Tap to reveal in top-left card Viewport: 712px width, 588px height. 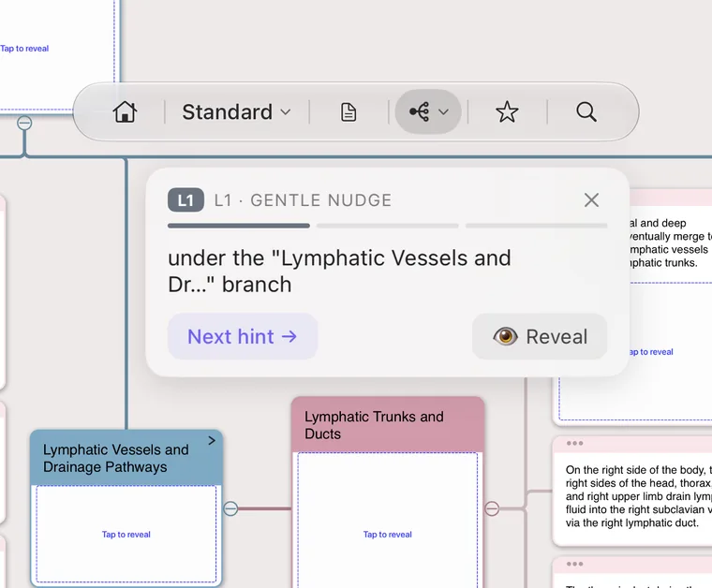(24, 49)
